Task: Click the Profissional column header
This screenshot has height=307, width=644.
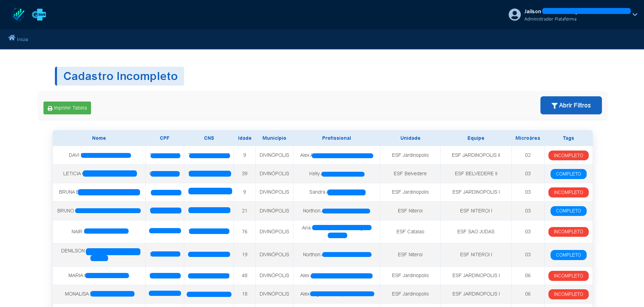Action: [x=336, y=138]
